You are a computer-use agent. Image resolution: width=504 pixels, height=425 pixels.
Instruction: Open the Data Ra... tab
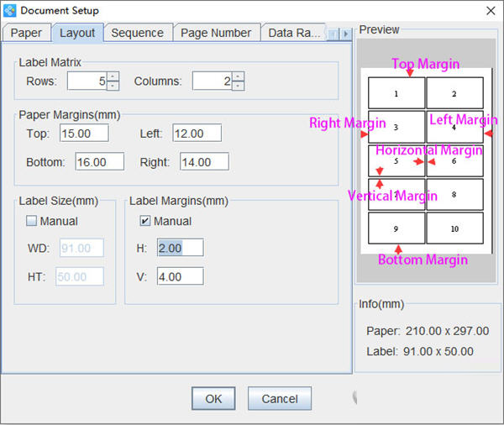[x=293, y=33]
